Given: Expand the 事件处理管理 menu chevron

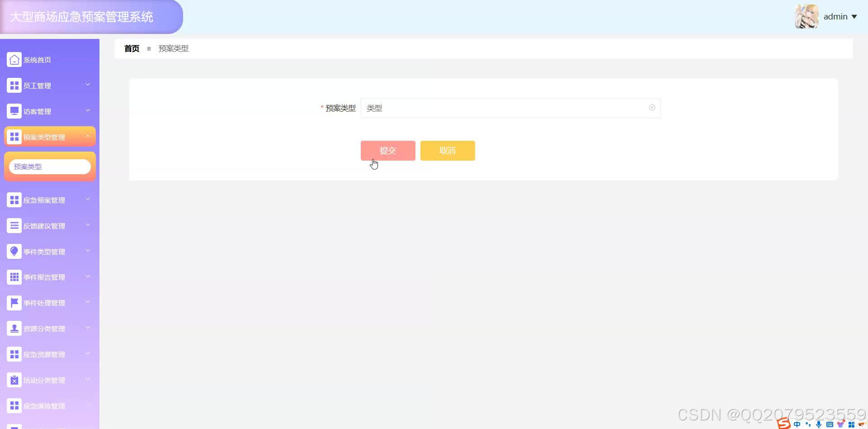Looking at the screenshot, I should click(88, 302).
